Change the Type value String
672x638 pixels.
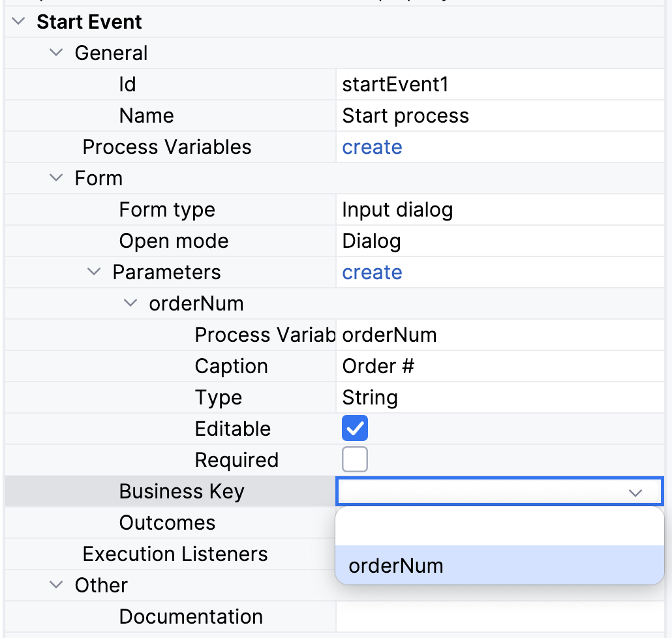[x=499, y=398]
